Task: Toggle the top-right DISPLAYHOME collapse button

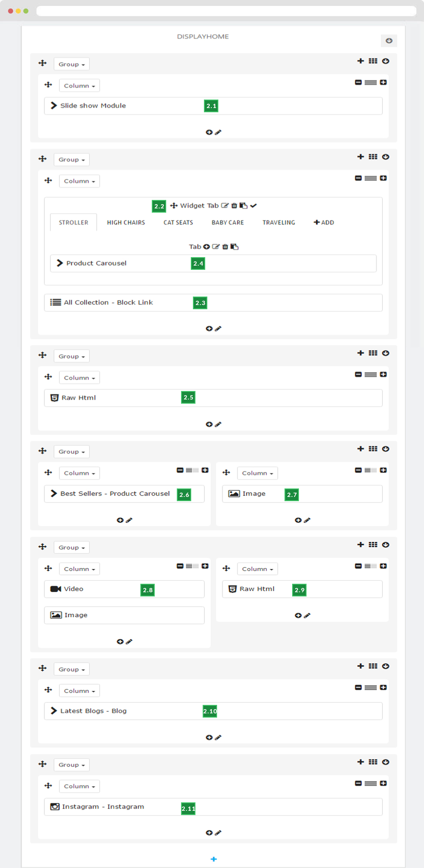Action: pos(389,41)
